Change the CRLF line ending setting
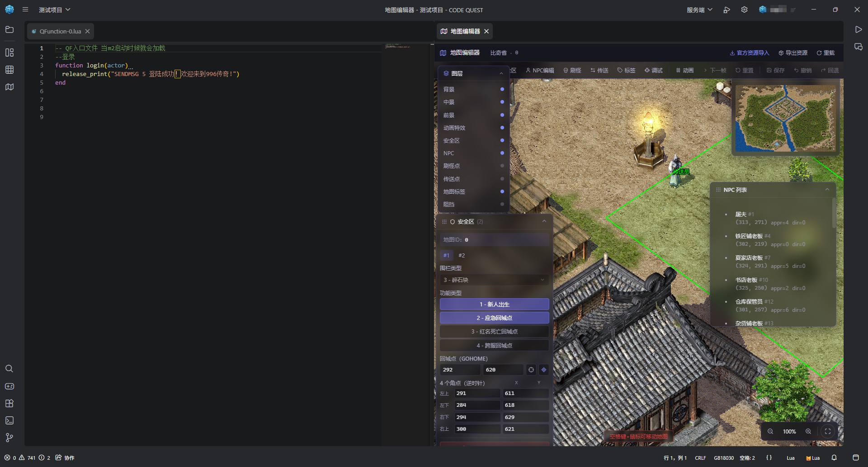The width and height of the screenshot is (868, 467). point(700,458)
